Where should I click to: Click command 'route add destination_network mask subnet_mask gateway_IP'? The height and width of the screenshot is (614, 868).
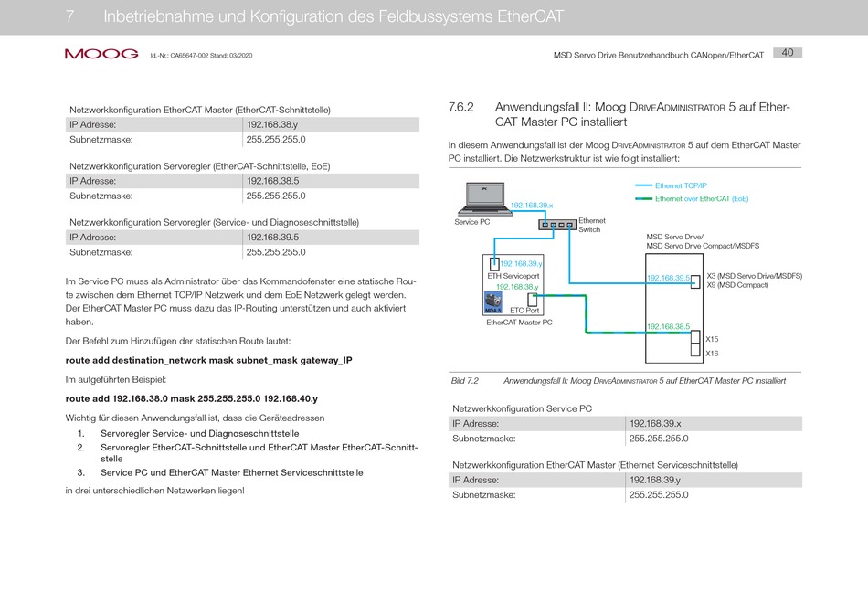click(208, 360)
